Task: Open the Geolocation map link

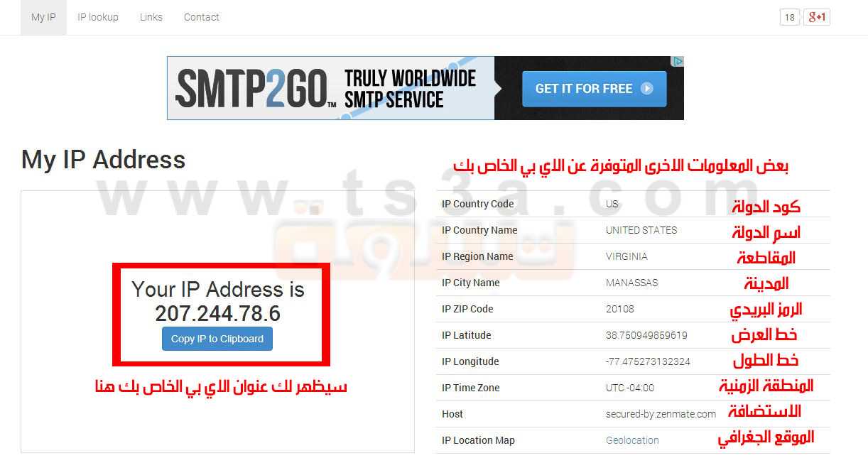Action: tap(632, 440)
